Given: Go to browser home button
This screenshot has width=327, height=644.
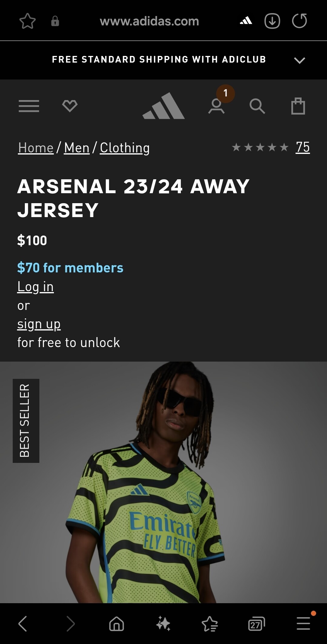Looking at the screenshot, I should tap(117, 624).
